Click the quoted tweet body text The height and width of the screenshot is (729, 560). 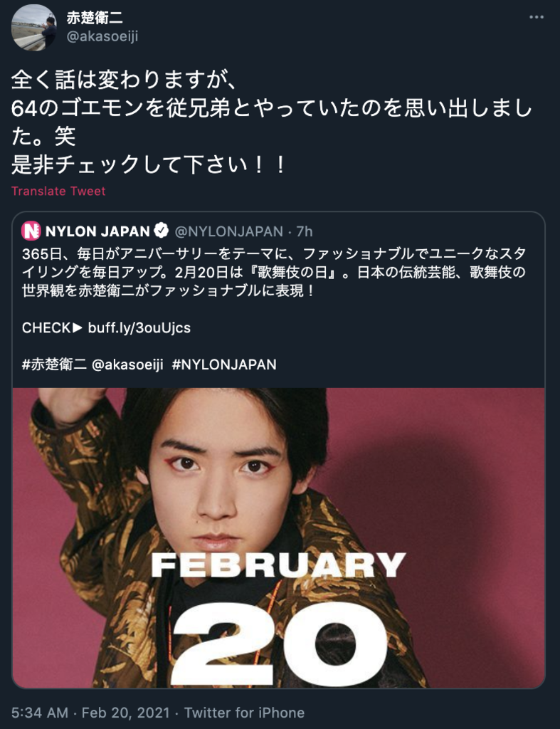[274, 272]
